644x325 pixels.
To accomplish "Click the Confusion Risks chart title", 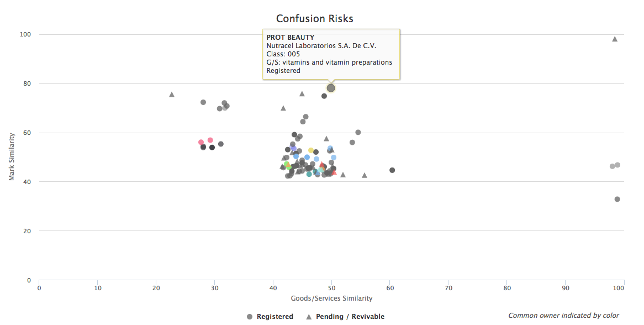I will [314, 19].
